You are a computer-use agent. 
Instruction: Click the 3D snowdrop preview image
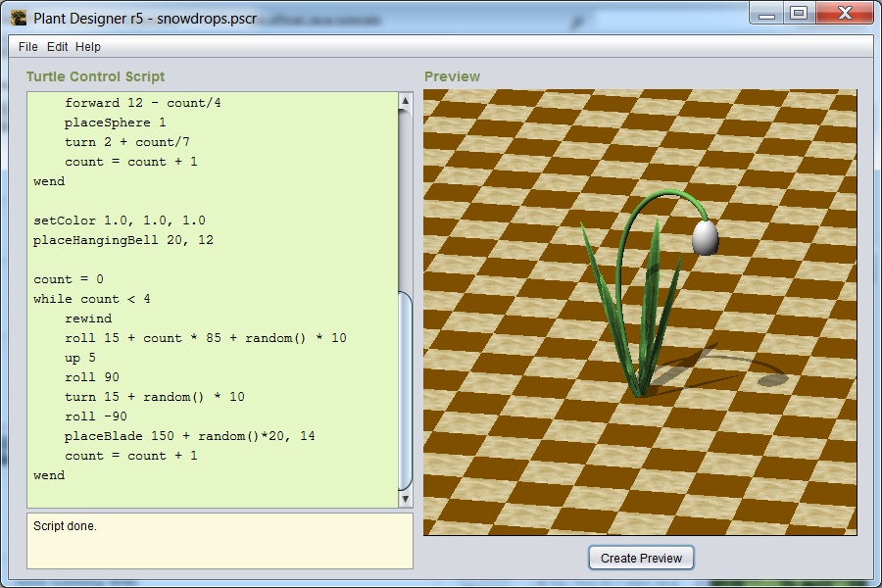pyautogui.click(x=640, y=313)
